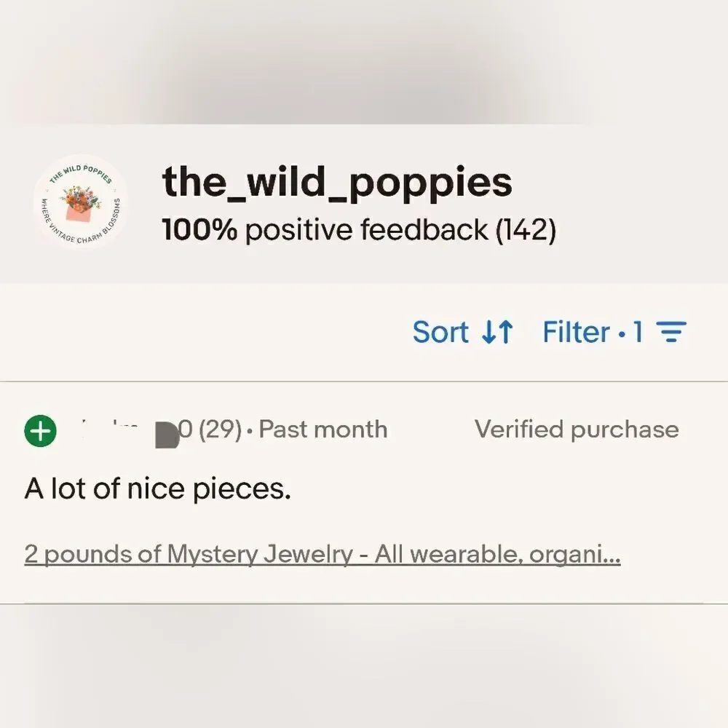
Task: Click the seller feedback count (142)
Action: (x=526, y=231)
